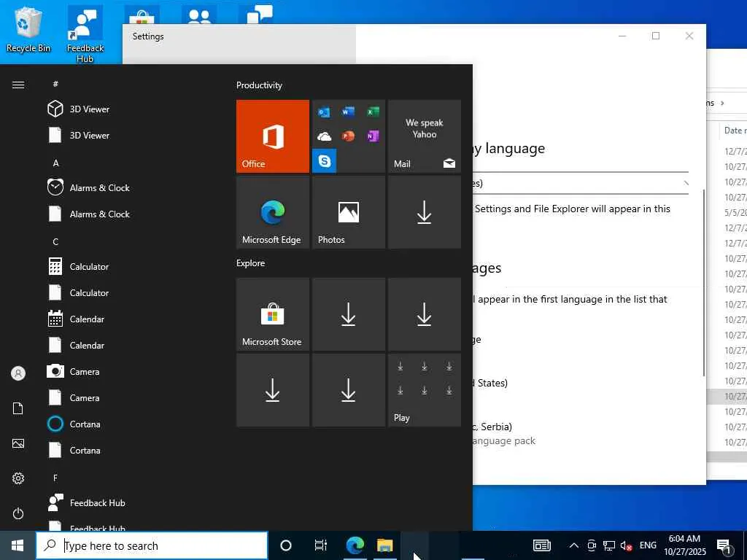
Task: Open Task View on the taskbar
Action: pyautogui.click(x=321, y=545)
